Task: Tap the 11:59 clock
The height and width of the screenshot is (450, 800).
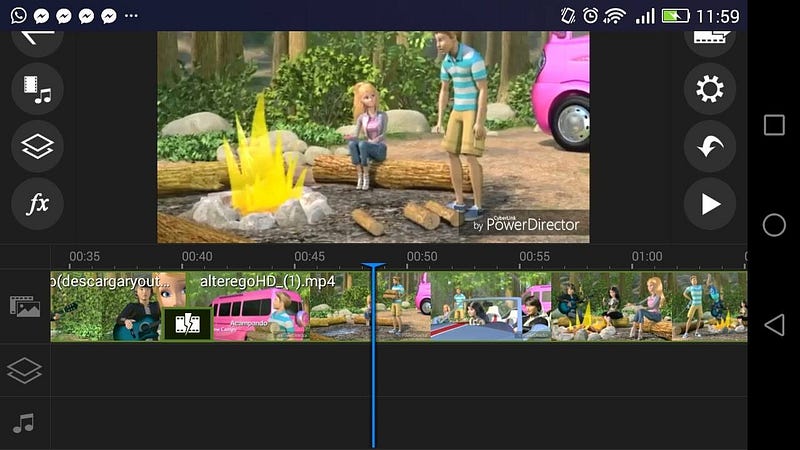Action: tap(718, 16)
